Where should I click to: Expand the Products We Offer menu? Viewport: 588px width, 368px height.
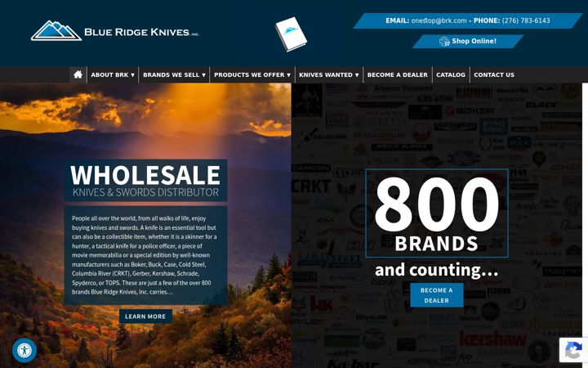[252, 74]
